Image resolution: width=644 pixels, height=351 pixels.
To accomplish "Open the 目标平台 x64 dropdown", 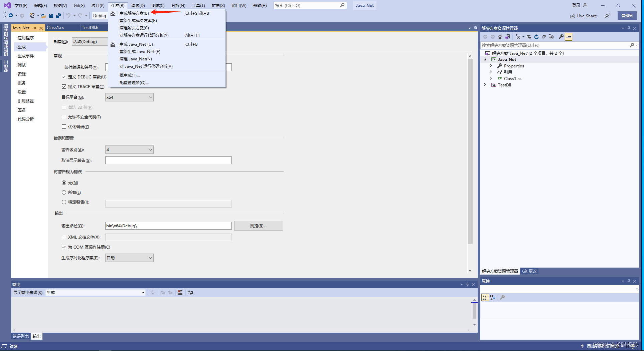I will pos(129,97).
